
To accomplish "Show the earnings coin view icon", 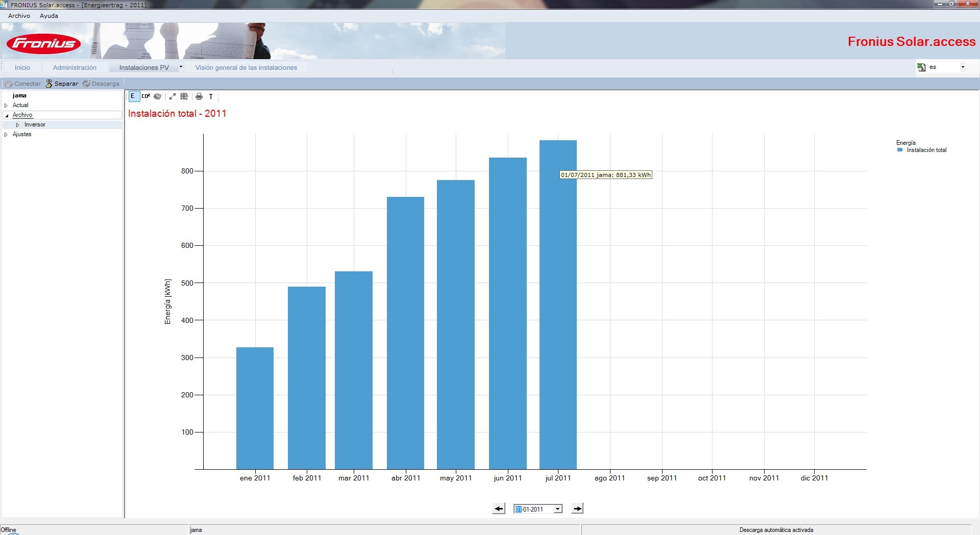I will pyautogui.click(x=158, y=96).
